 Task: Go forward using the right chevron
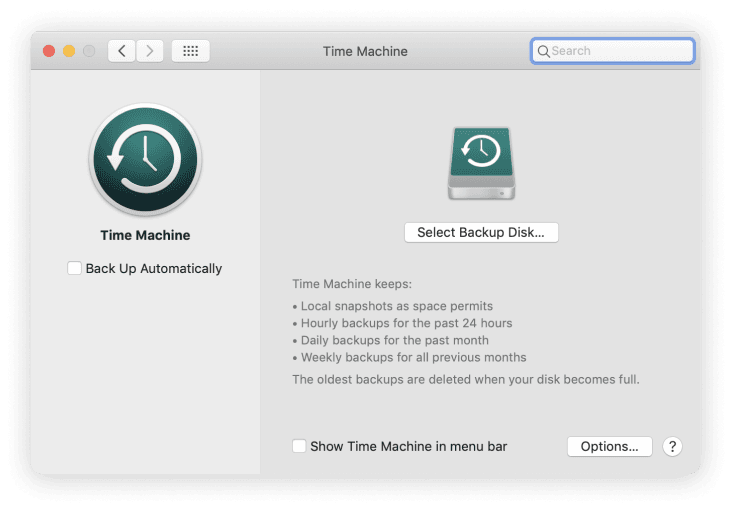point(150,51)
